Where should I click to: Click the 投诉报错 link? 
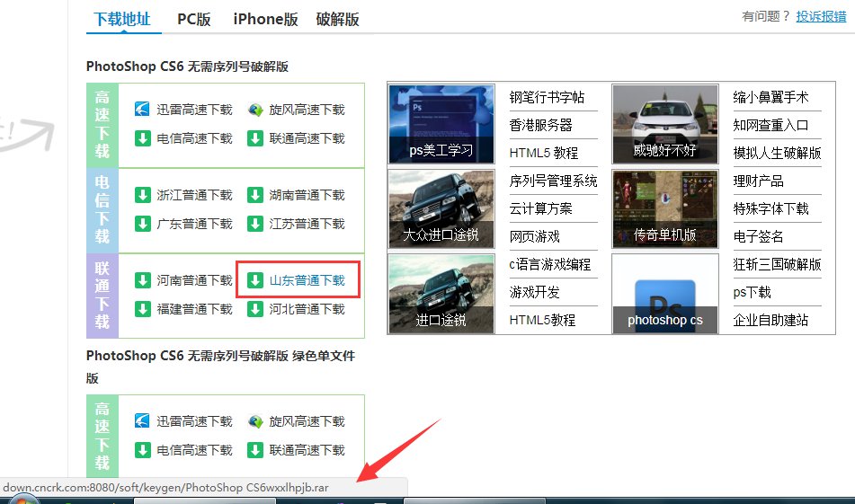(x=821, y=16)
